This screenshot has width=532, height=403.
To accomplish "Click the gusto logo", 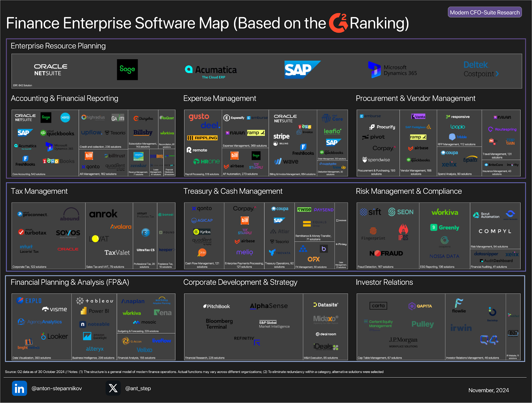I will tap(199, 117).
